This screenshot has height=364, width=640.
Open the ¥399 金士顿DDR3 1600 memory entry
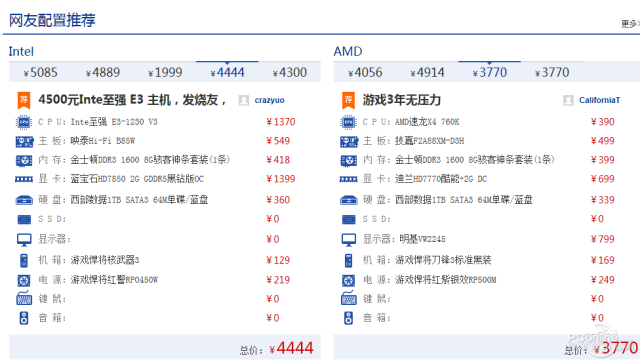[x=475, y=160]
